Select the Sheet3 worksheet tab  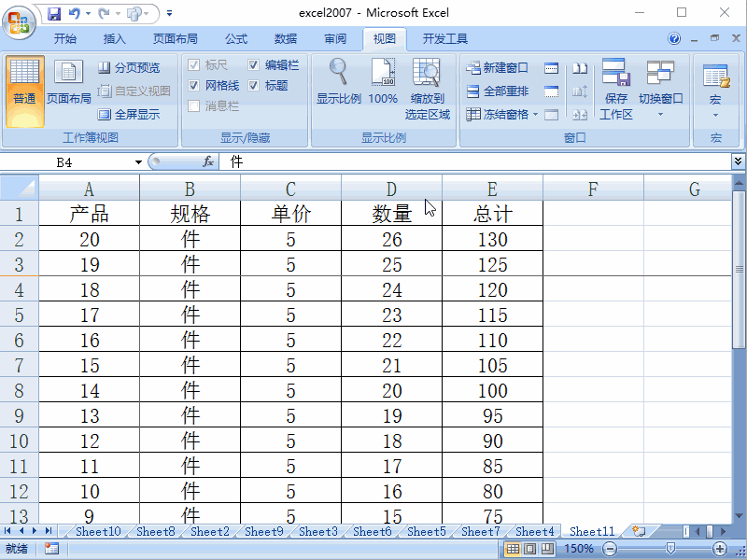tap(317, 531)
